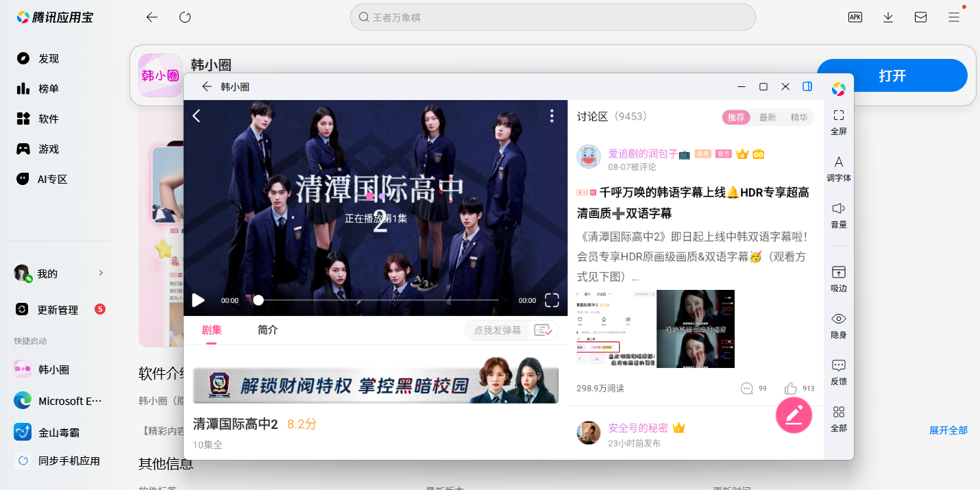Screen dimensions: 980x490
Task: Click the search box with 王者万象棋
Action: [x=552, y=17]
